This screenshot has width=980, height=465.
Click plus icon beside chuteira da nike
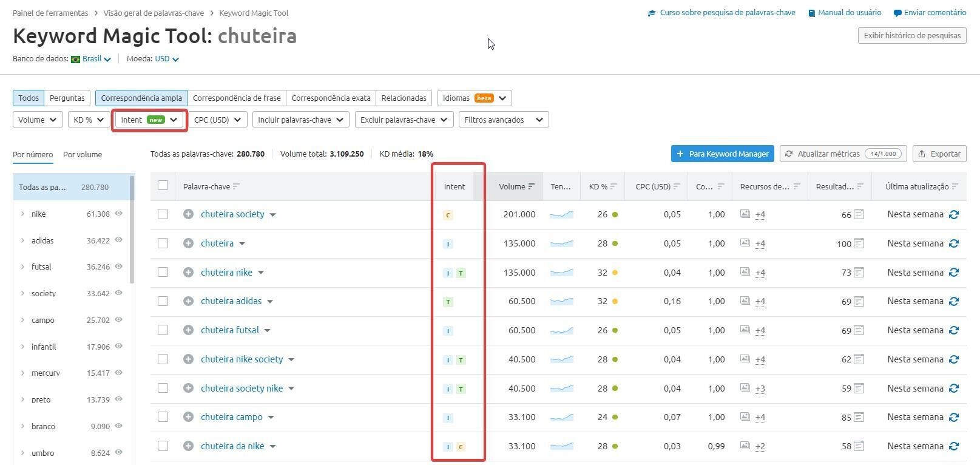coord(188,446)
